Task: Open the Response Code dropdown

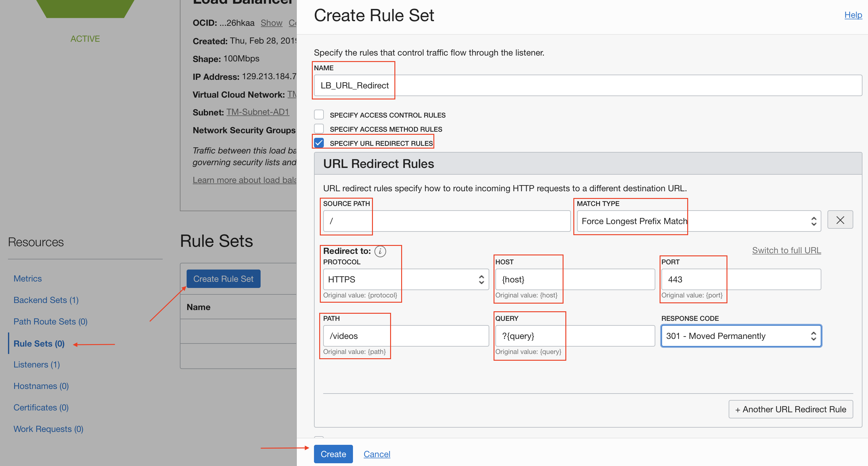Action: (741, 336)
